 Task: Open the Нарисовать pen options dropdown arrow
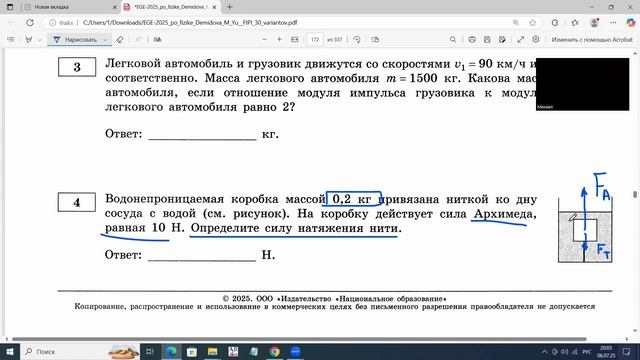point(104,40)
